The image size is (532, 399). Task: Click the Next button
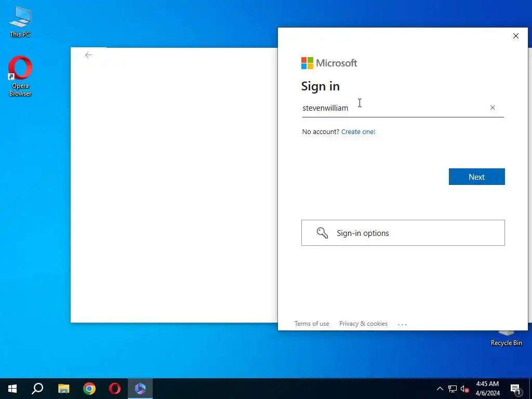pos(476,177)
